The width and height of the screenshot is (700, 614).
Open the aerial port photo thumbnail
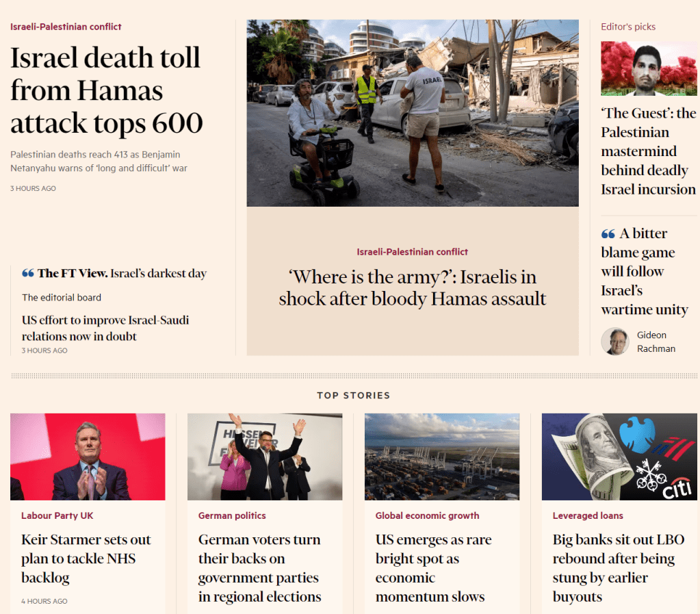coord(442,457)
